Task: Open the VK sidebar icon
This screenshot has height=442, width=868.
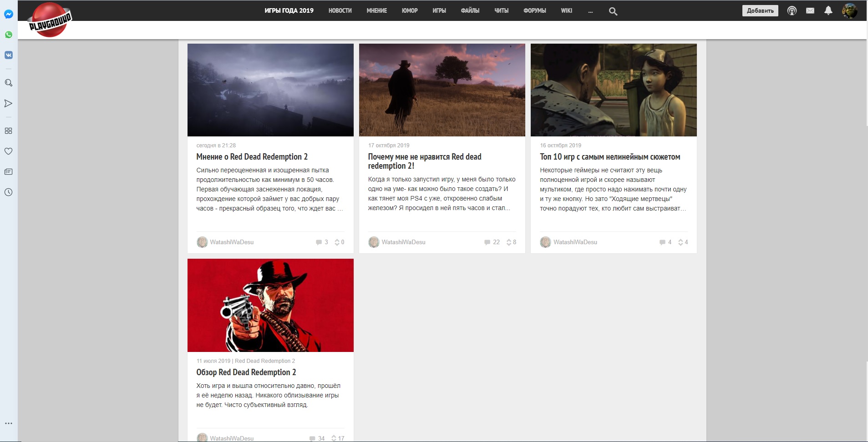Action: click(x=8, y=55)
